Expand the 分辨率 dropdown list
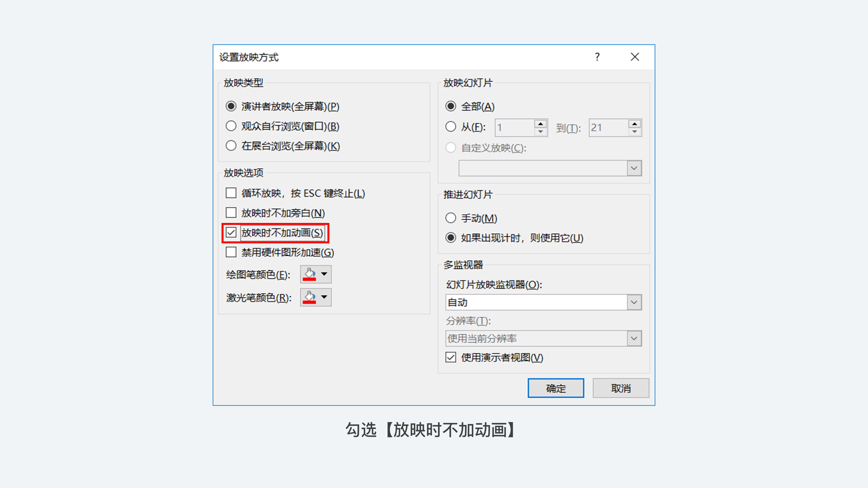The height and width of the screenshot is (488, 868). coord(634,338)
